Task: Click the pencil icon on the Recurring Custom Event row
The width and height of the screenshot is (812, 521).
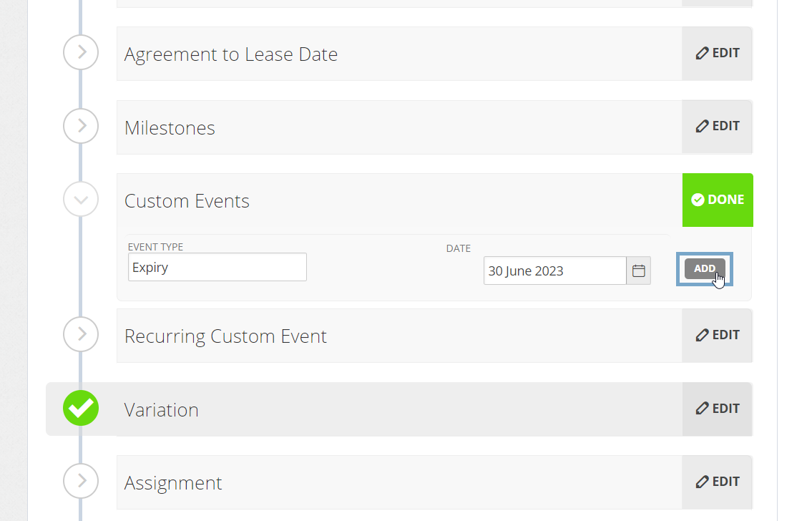Action: click(702, 335)
